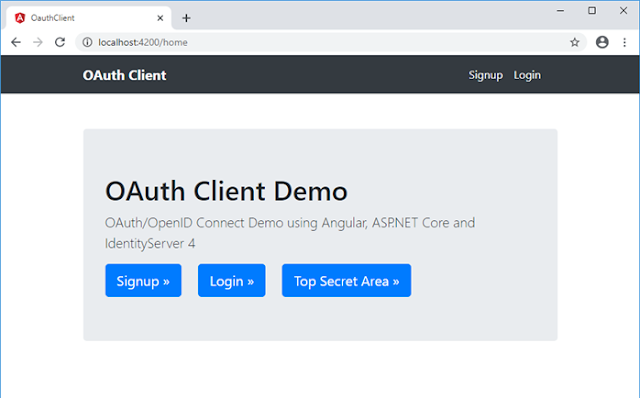640x398 pixels.
Task: Click the blue Signup » button
Action: pyautogui.click(x=143, y=280)
